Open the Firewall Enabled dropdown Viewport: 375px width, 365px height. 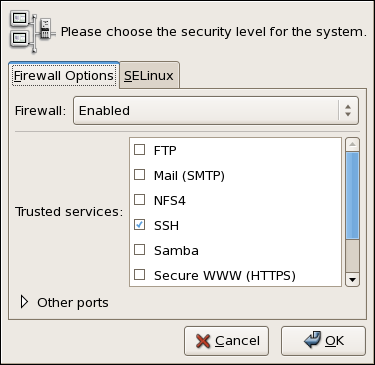pyautogui.click(x=216, y=111)
